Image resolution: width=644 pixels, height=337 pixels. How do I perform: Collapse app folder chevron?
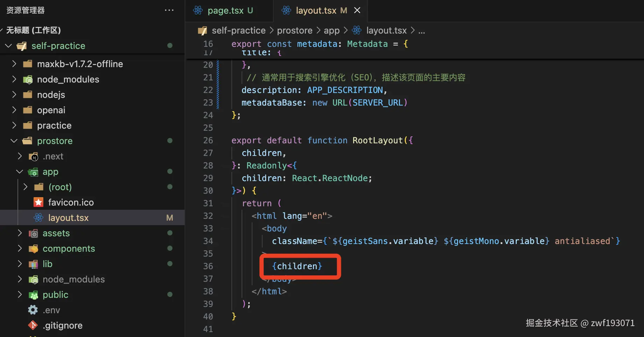point(20,172)
